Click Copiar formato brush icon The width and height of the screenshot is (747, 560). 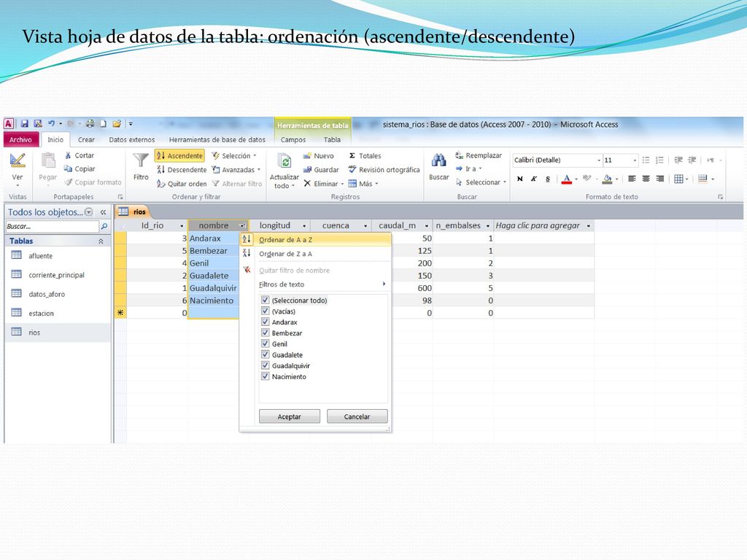tap(68, 182)
